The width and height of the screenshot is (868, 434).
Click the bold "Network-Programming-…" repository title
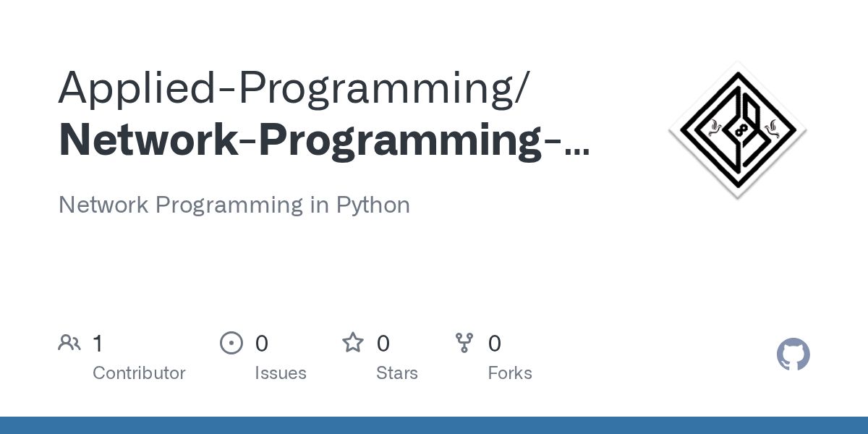coord(324,140)
